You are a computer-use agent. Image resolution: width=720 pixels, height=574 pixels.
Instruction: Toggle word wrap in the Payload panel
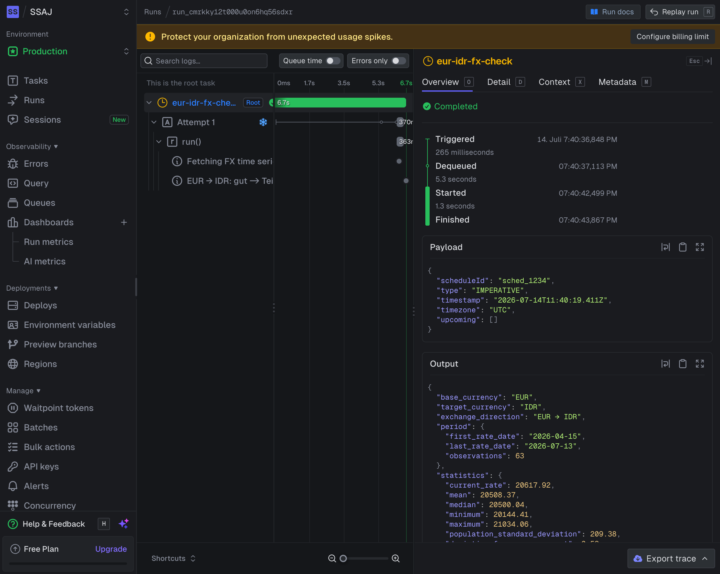665,247
